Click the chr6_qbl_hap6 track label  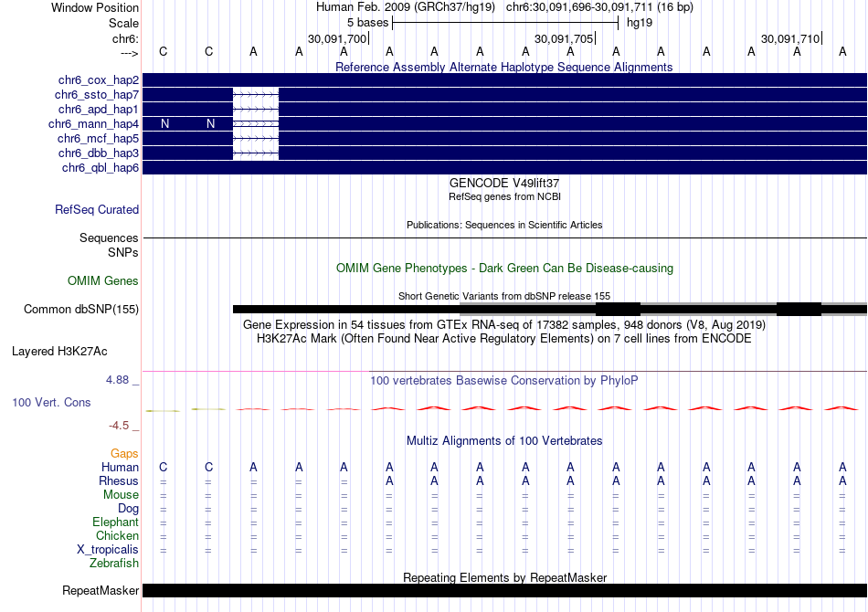101,168
